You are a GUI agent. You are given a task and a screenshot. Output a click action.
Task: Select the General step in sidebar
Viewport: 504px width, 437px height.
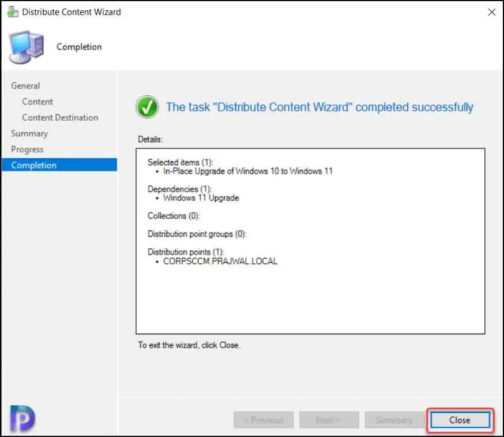point(25,86)
